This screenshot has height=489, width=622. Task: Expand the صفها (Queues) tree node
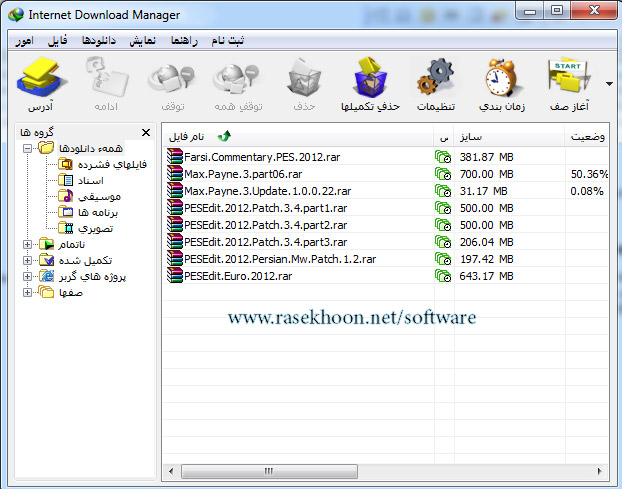[x=27, y=292]
